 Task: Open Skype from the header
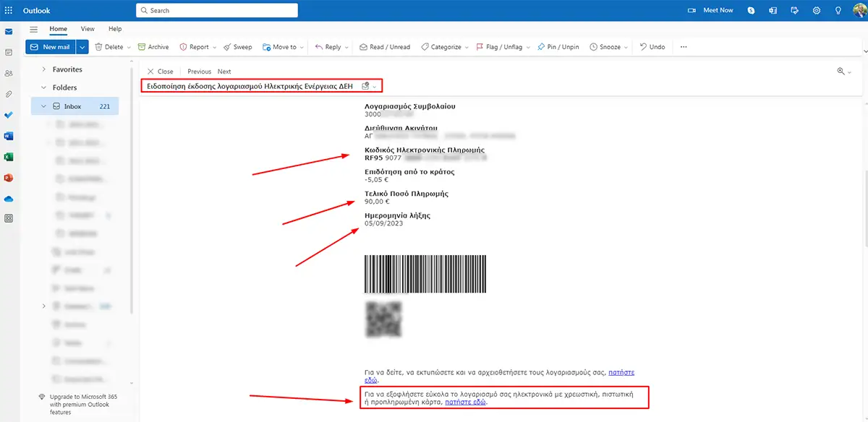point(752,10)
